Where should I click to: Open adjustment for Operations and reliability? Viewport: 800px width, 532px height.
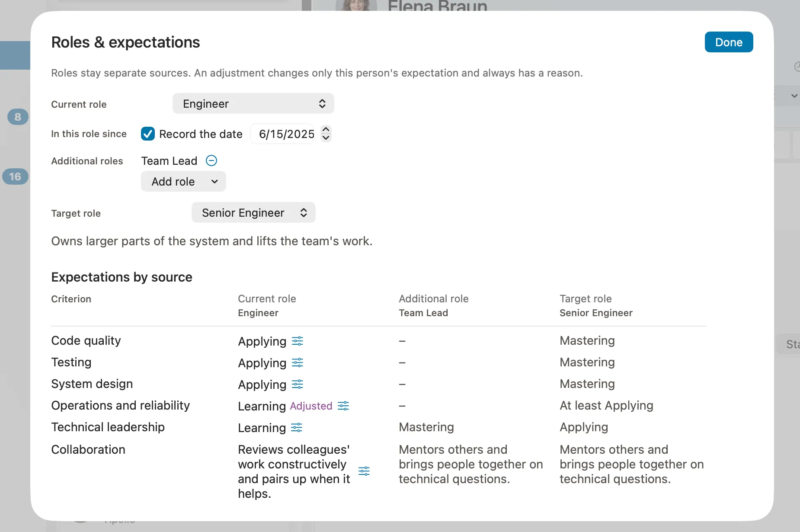point(343,406)
